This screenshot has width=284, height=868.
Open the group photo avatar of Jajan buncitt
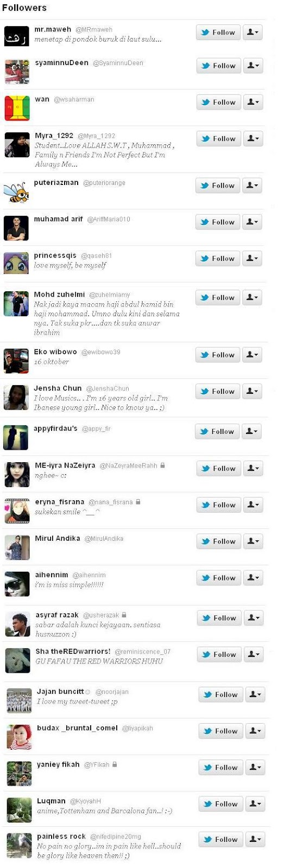pos(19,700)
